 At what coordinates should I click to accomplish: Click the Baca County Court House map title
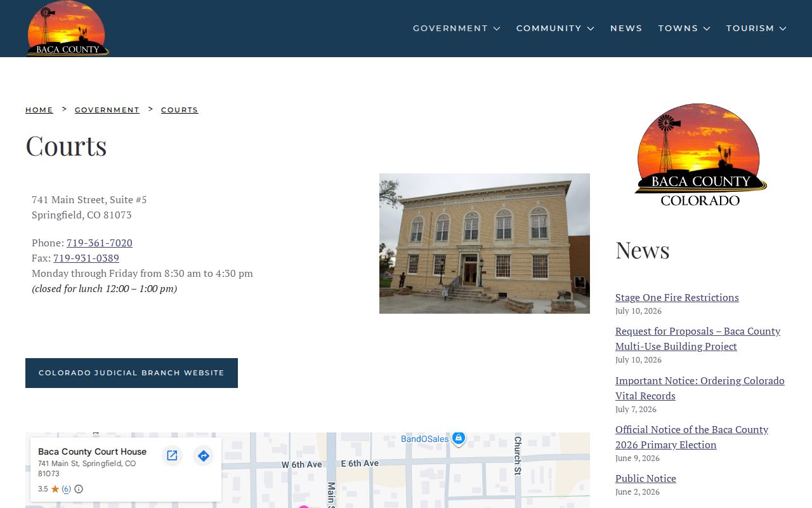point(92,451)
